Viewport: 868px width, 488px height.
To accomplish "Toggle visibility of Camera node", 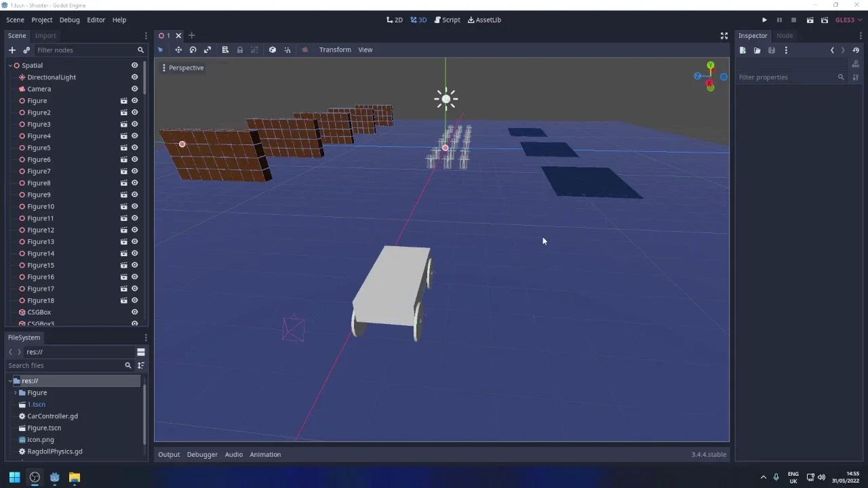I will tap(134, 89).
